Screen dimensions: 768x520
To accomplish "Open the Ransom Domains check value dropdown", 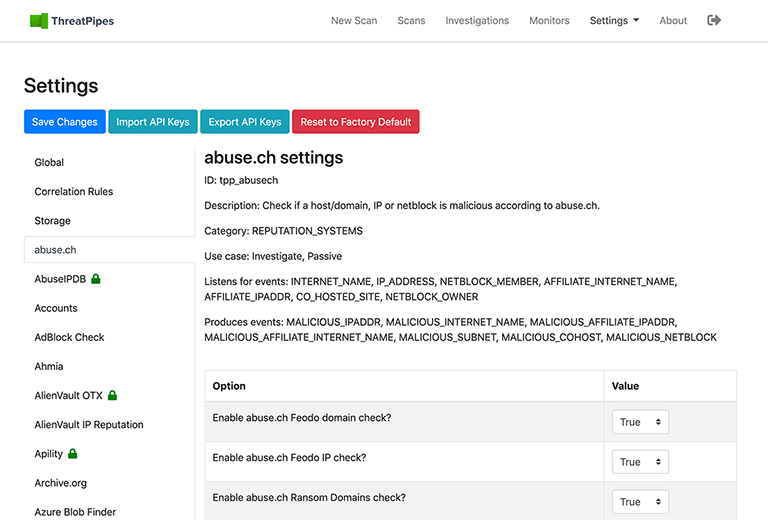I will (640, 502).
